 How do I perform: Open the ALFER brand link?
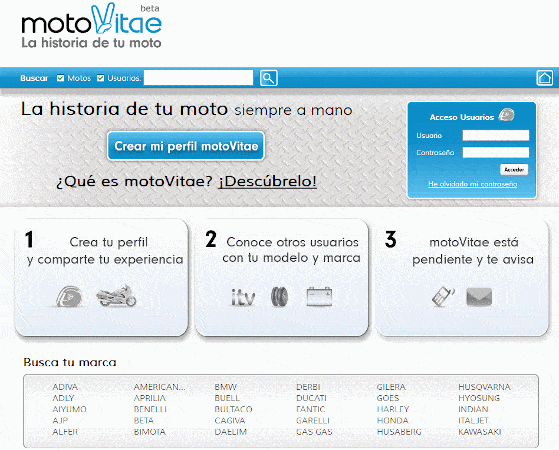pos(65,432)
